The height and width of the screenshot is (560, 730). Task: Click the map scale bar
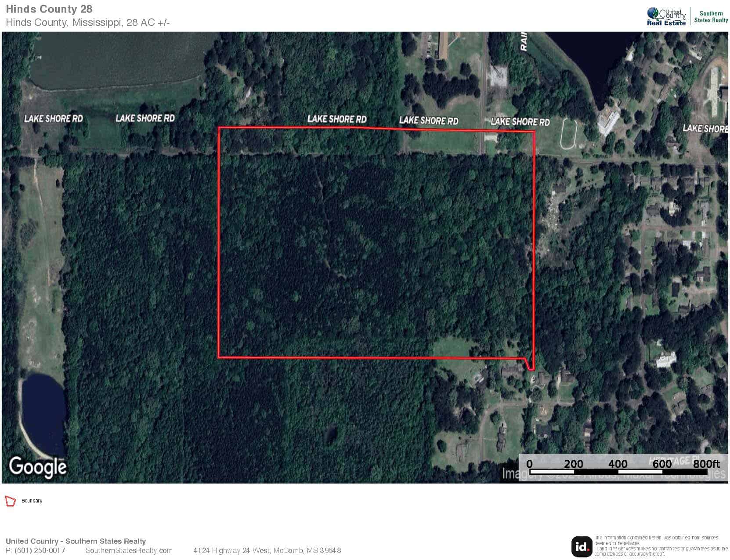[618, 472]
